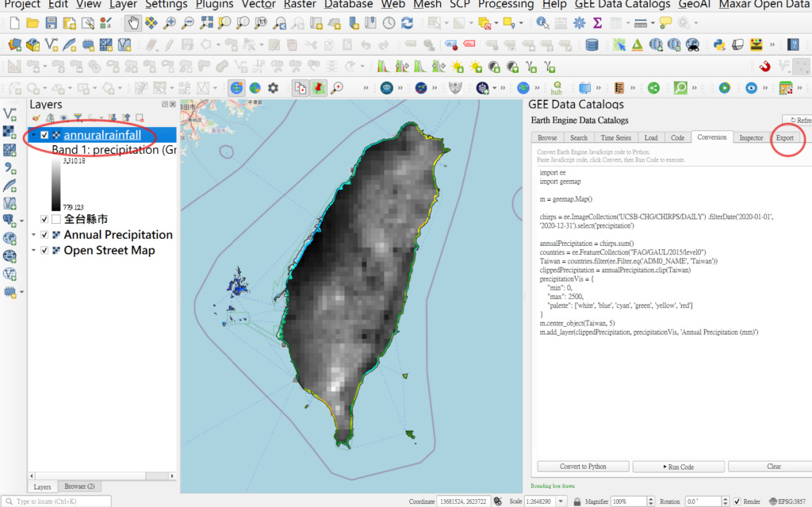Select the Pan Map hand tool
Screen dimensions: 812x507
pos(132,24)
